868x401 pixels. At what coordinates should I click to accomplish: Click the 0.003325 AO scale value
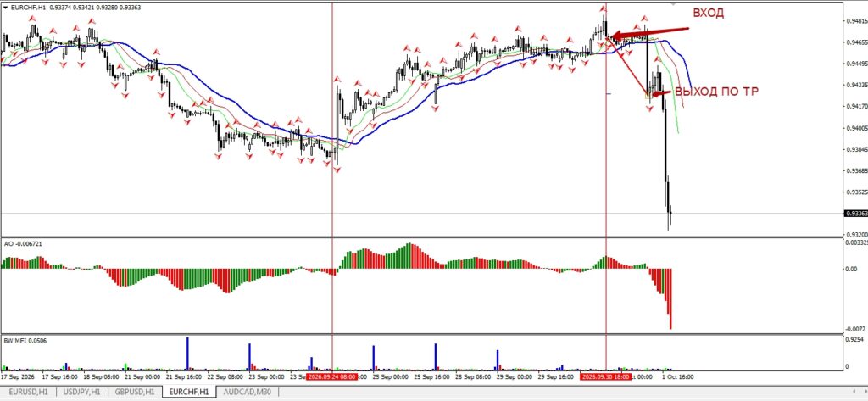(856, 242)
